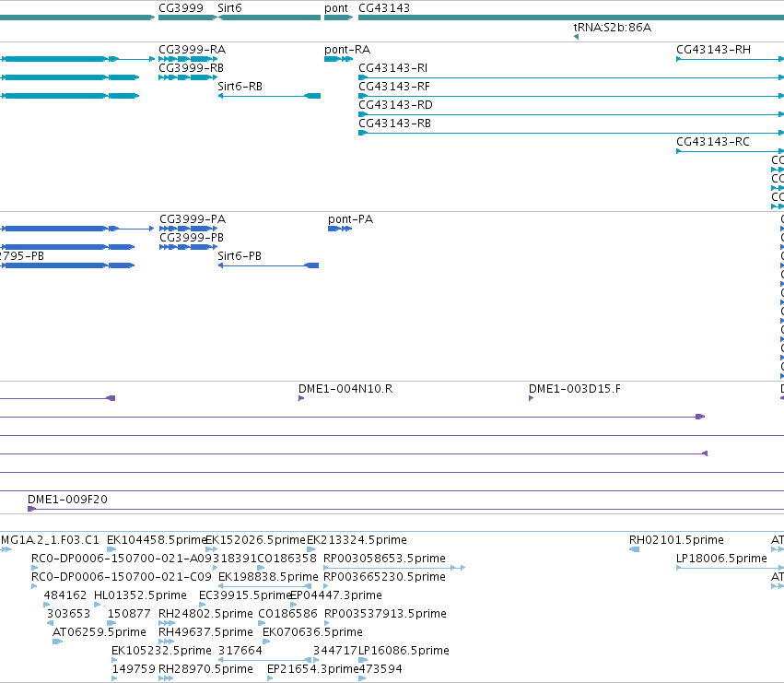Click the CO186586 EST label

coord(287,614)
